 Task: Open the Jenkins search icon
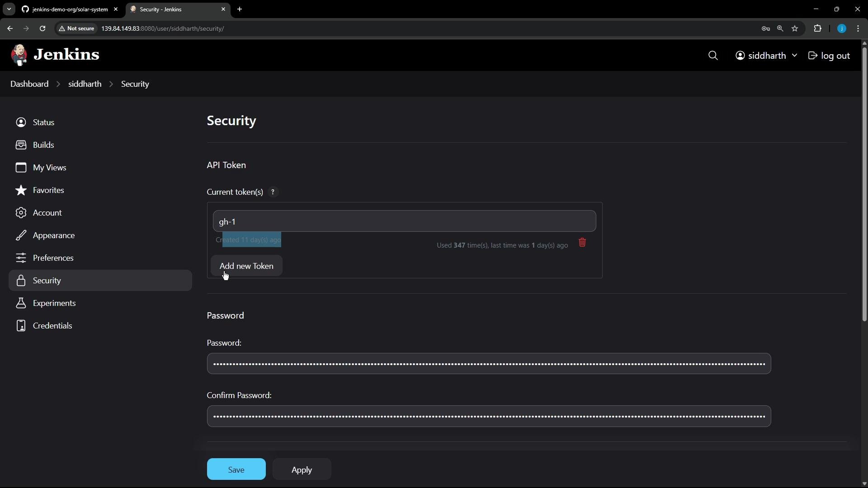point(713,56)
